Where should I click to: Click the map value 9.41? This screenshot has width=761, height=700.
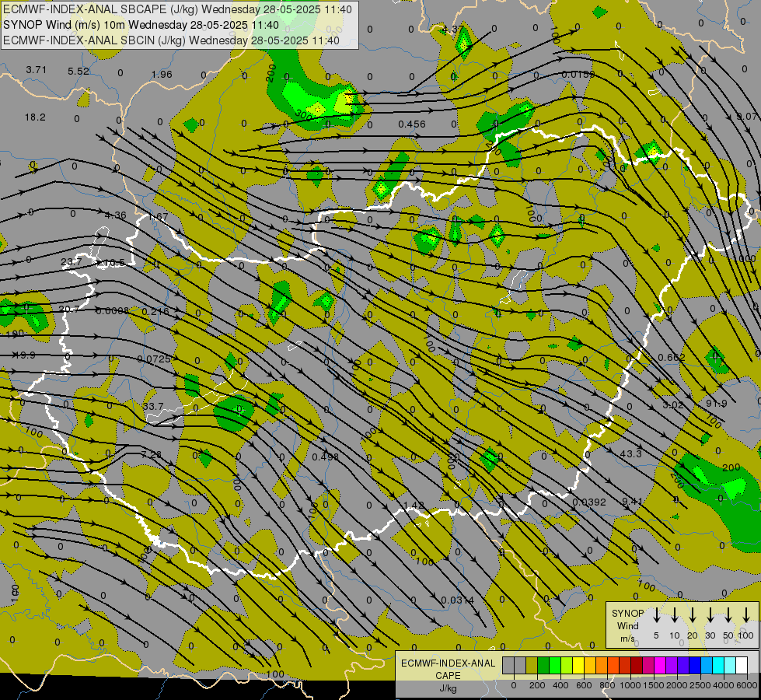coord(633,501)
